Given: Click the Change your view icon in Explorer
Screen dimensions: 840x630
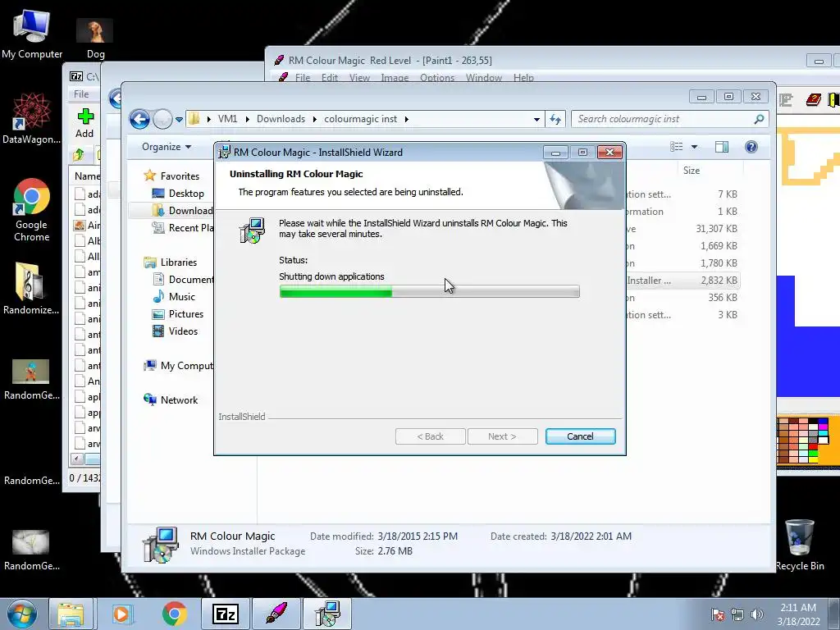Looking at the screenshot, I should tap(677, 147).
